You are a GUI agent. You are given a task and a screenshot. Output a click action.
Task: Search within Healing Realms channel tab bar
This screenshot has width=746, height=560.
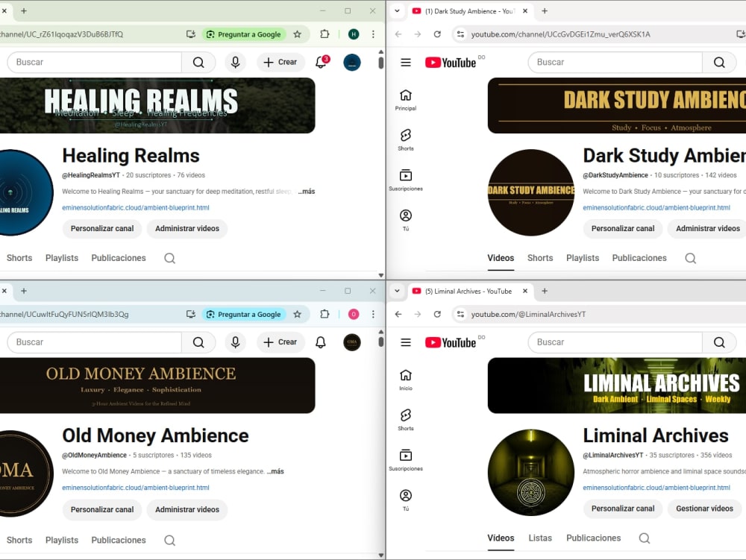170,258
